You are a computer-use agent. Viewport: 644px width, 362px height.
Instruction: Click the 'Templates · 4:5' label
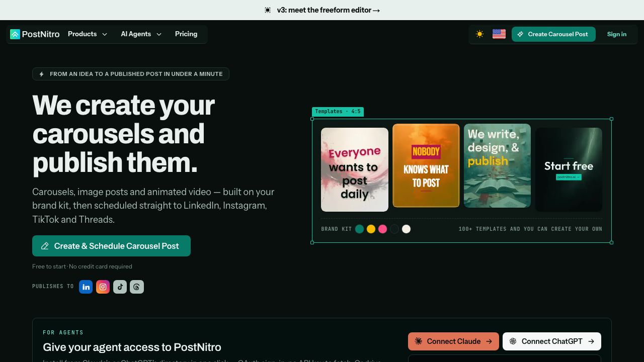(338, 112)
